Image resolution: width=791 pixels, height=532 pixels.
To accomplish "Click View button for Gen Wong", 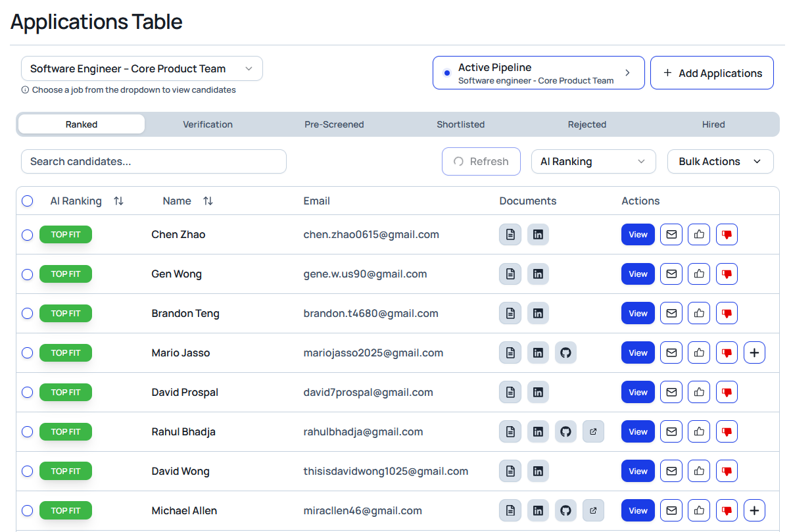I will click(638, 274).
